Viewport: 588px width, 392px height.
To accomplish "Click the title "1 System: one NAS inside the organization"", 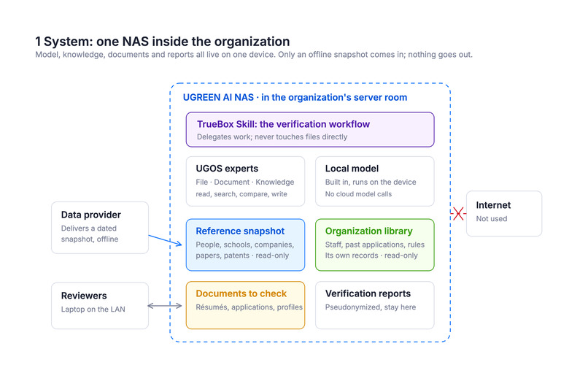I will (x=163, y=42).
